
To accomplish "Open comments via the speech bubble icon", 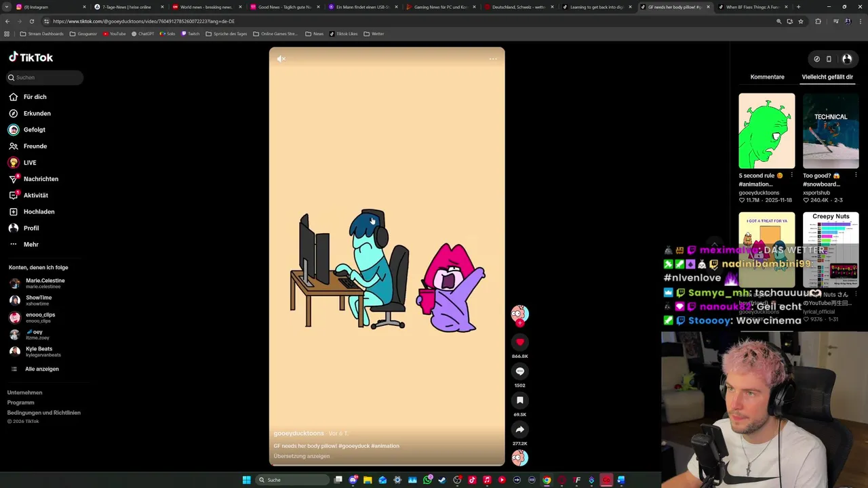I will tap(520, 371).
